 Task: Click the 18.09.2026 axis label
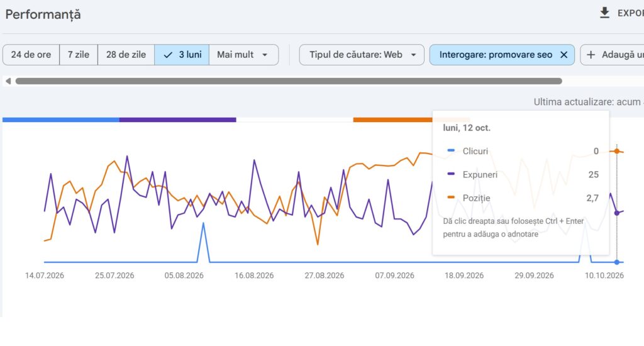pos(464,276)
